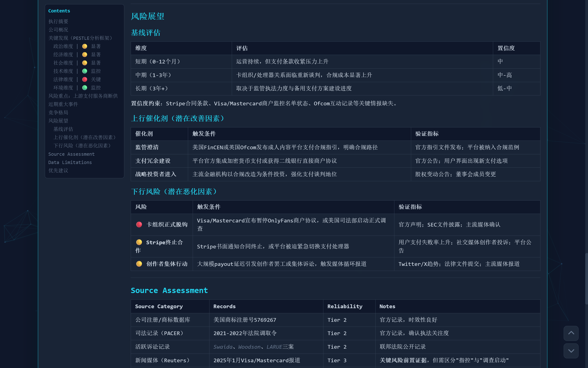Go to 公司概况 section link

tap(58, 30)
